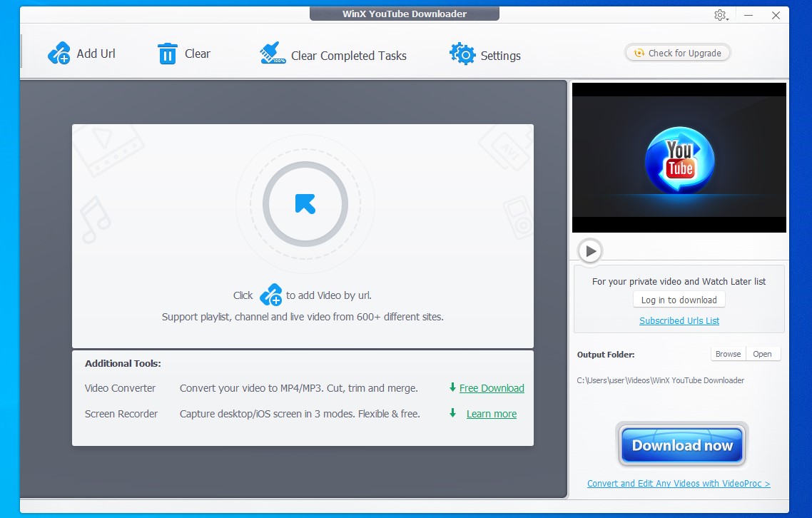812x518 pixels.
Task: Play the preview video
Action: (x=590, y=251)
